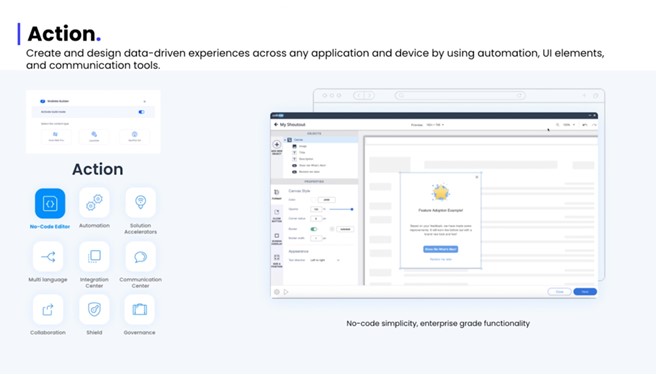656x375 pixels.
Task: Click the undo arrow in editor header
Action: point(584,125)
